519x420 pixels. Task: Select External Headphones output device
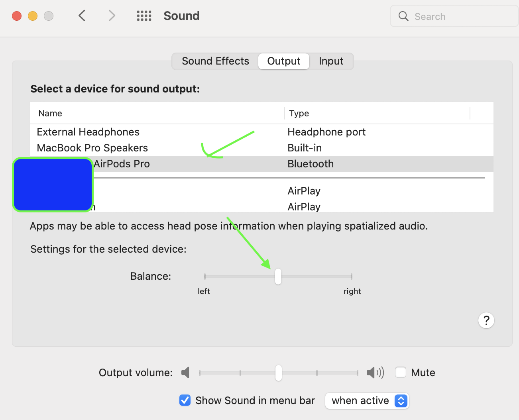(x=88, y=132)
